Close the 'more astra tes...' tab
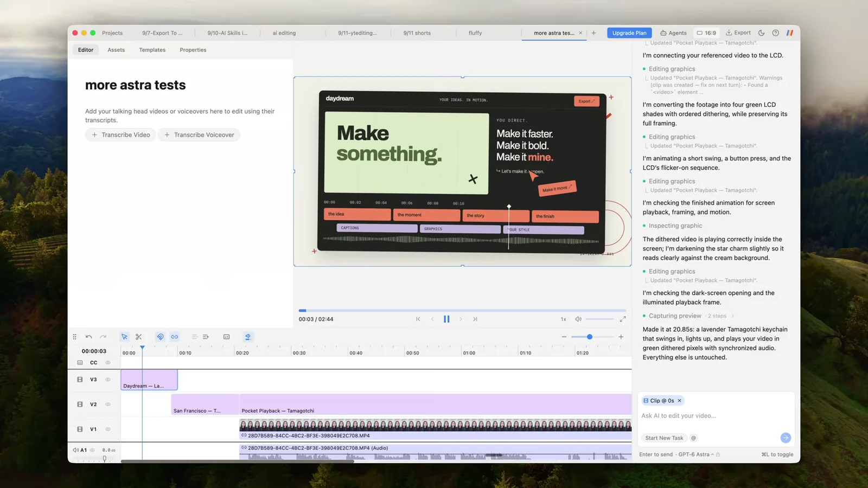 coord(580,33)
